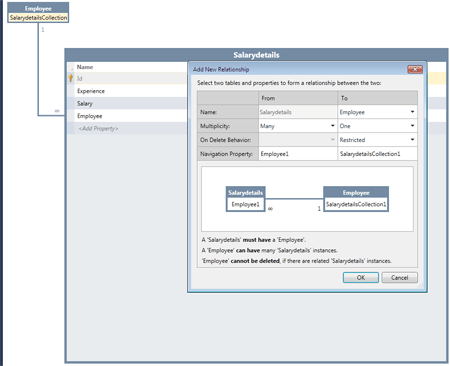450x366 pixels.
Task: Cancel the Add New Relationship dialog
Action: click(399, 277)
